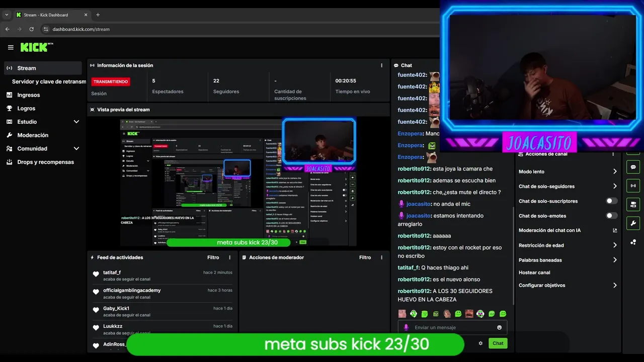Click the first emote in the quick emote row
Screen dimensions: 644x362
402,314
